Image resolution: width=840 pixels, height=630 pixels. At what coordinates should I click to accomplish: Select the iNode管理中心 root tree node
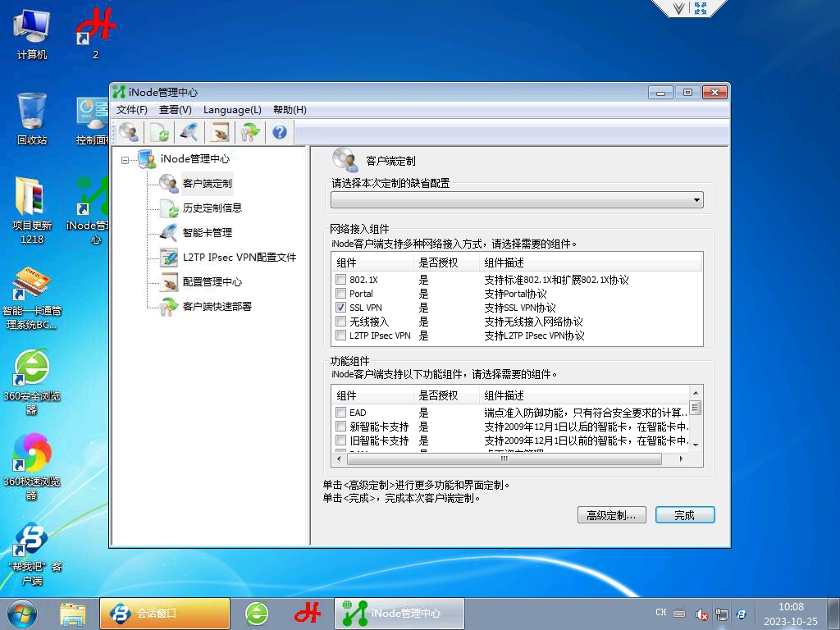pyautogui.click(x=195, y=159)
